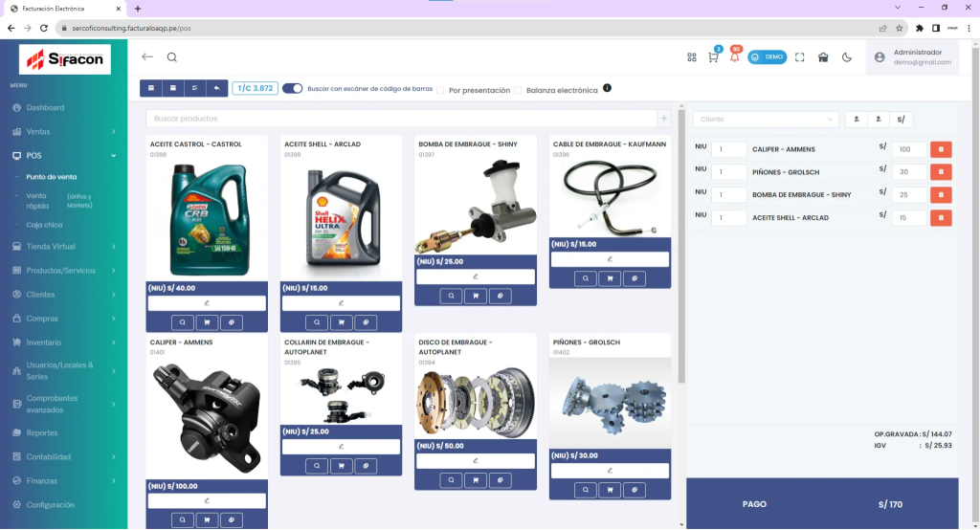Click the info icon beside Balanza electrónica

[x=607, y=89]
